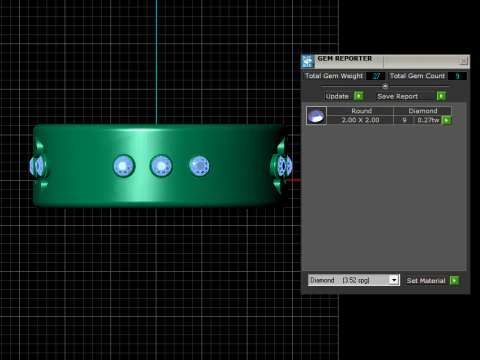
Task: Click the Round shape cell
Action: pyautogui.click(x=361, y=111)
